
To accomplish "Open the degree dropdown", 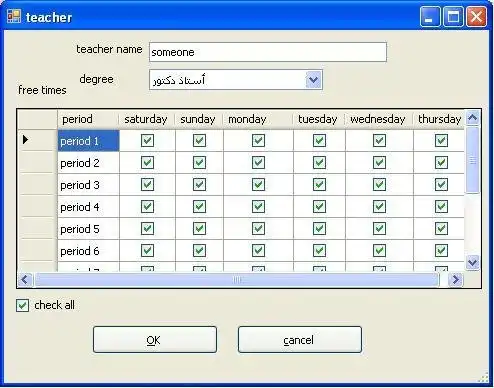I will coord(314,80).
